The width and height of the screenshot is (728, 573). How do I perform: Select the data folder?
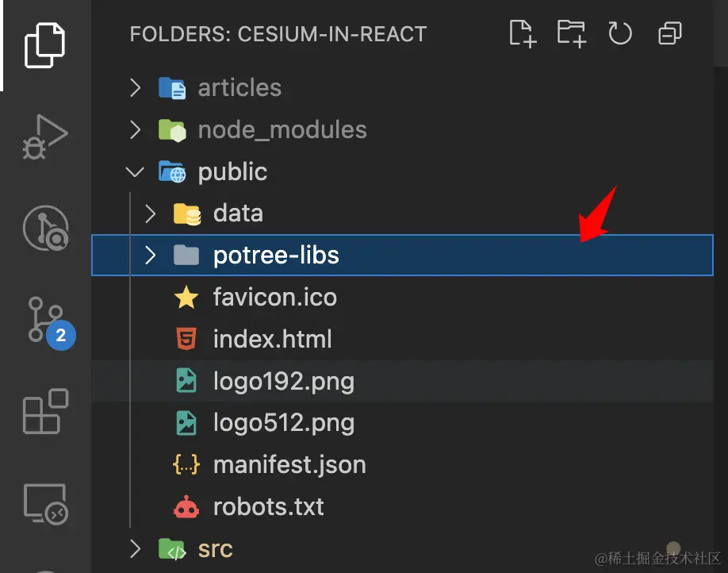237,213
